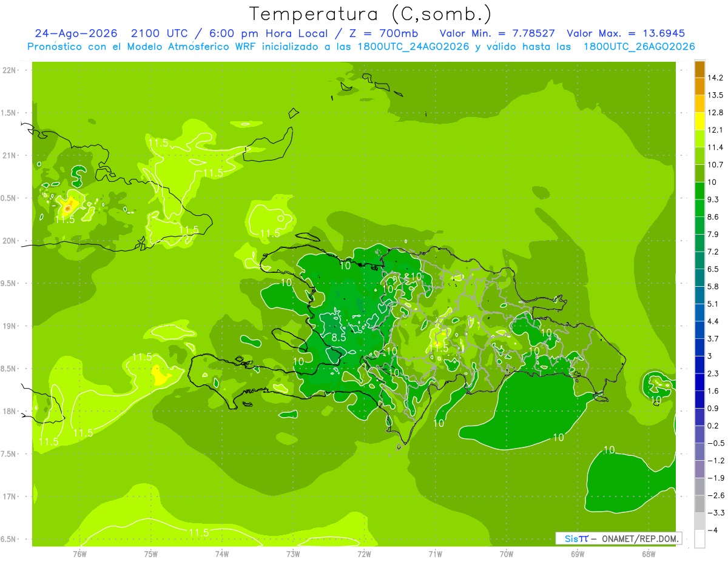Click the '74W' longitude axis label
728x562 pixels.
pos(222,554)
